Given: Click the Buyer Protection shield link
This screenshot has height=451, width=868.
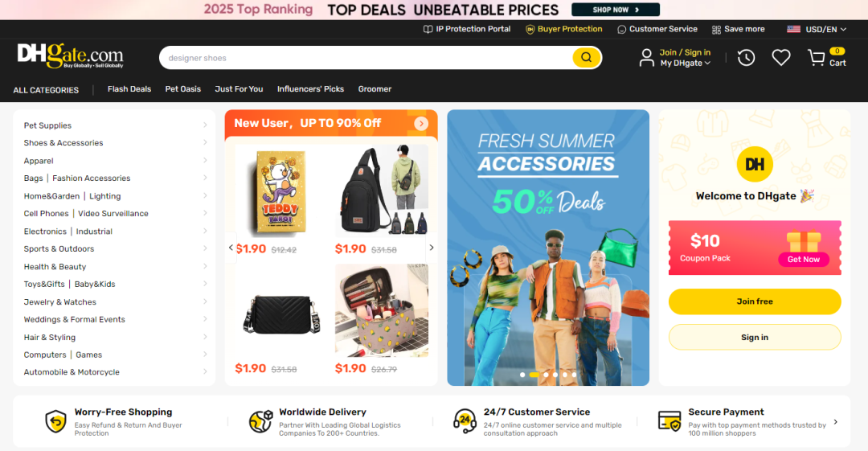Looking at the screenshot, I should pyautogui.click(x=563, y=29).
